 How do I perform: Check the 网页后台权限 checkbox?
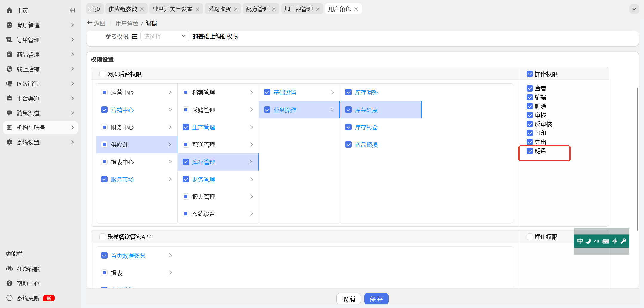click(103, 74)
